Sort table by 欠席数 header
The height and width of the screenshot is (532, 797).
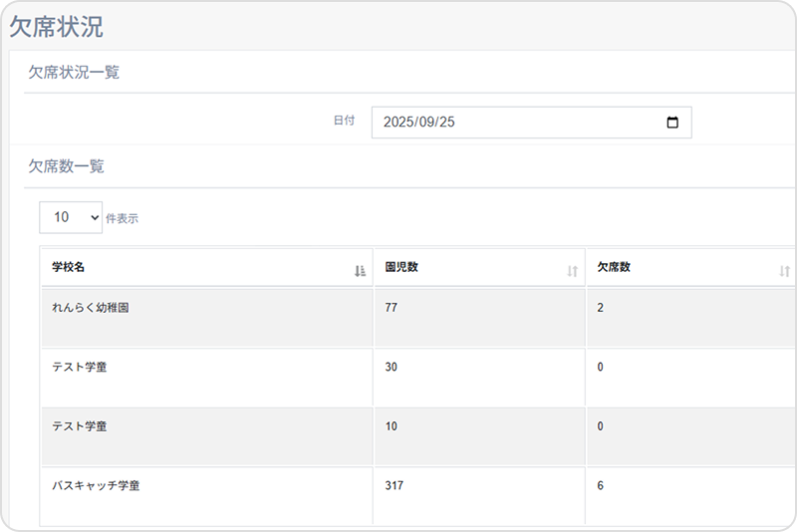coord(614,268)
